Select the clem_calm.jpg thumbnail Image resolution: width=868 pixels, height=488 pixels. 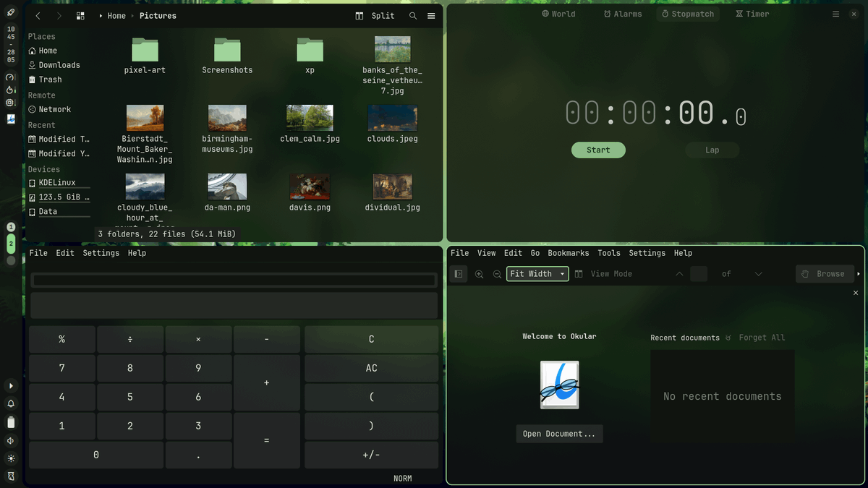(x=310, y=118)
